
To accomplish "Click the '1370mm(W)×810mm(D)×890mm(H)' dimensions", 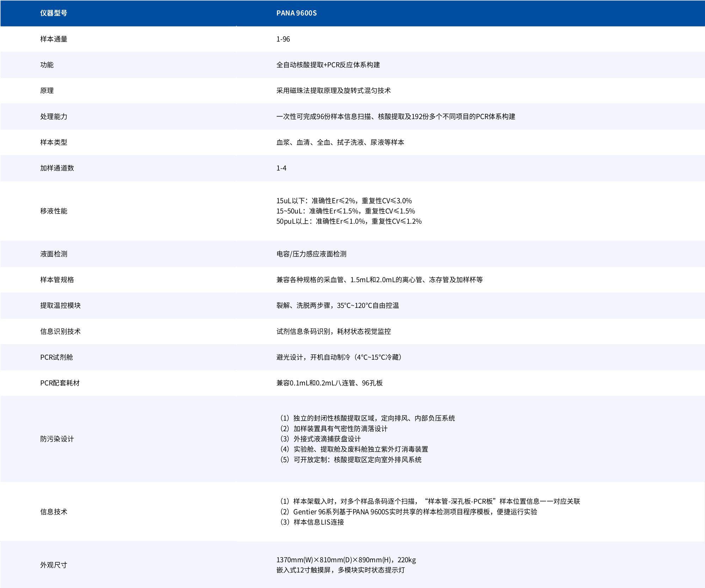I will [346, 560].
